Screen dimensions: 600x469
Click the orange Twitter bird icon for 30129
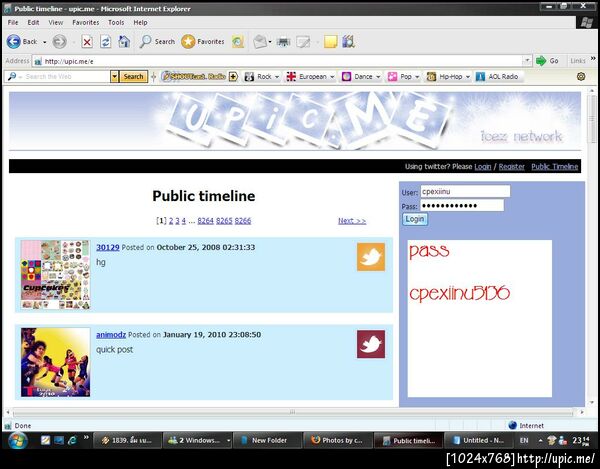[x=371, y=257]
